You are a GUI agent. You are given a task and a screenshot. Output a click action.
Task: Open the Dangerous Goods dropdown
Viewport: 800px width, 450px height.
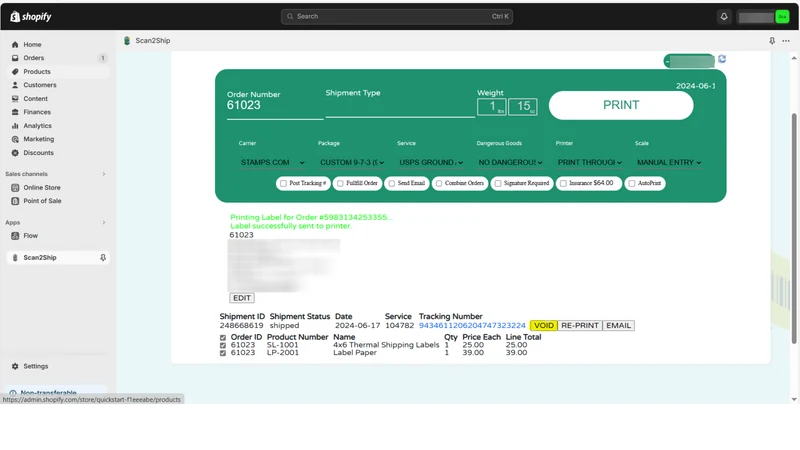[x=510, y=163]
